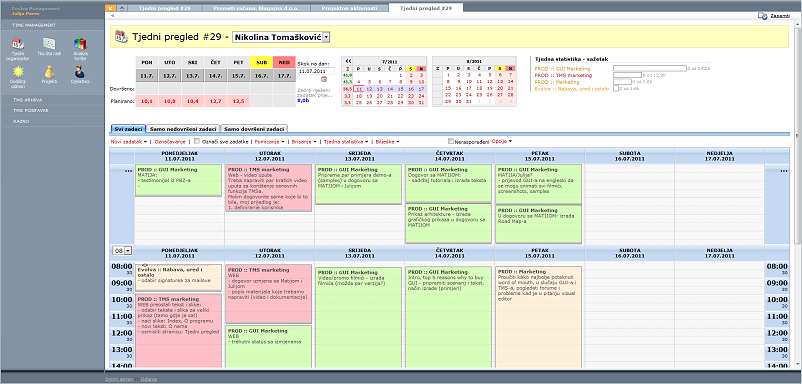
Task: Click the GUI Marketing progress bar
Action: click(650, 68)
